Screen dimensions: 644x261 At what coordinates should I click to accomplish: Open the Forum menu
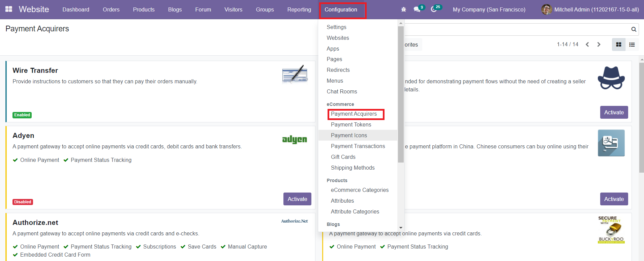pos(203,9)
